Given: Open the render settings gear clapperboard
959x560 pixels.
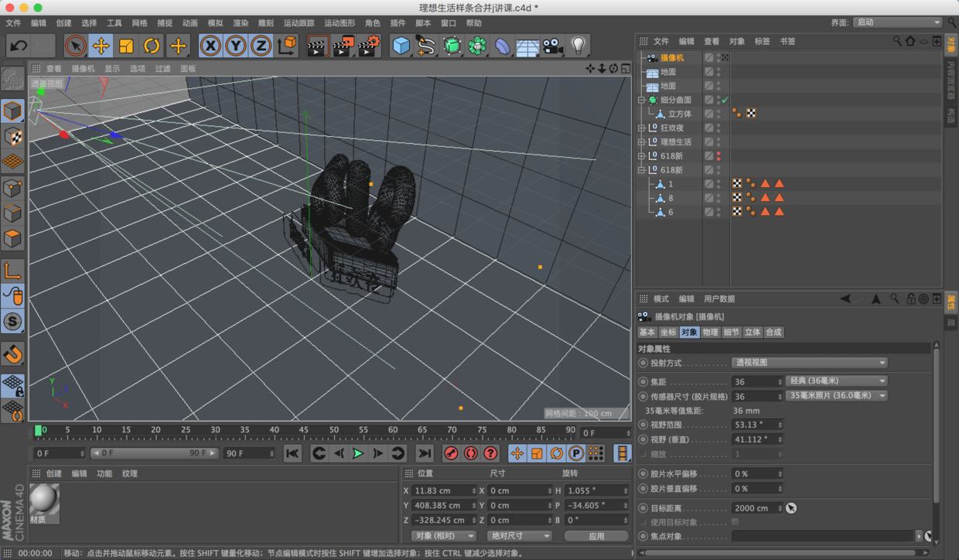Looking at the screenshot, I should (370, 46).
